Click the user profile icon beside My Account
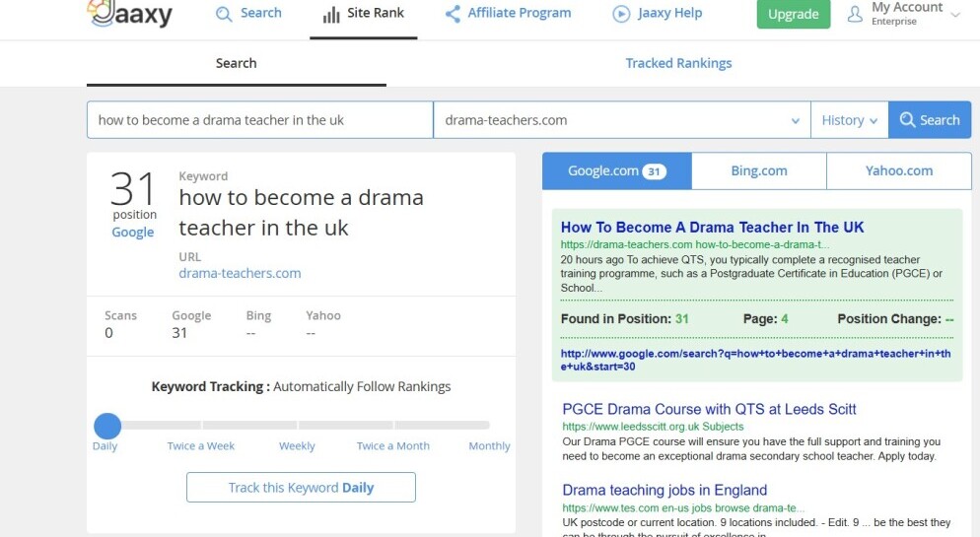This screenshot has width=980, height=537. 855,14
